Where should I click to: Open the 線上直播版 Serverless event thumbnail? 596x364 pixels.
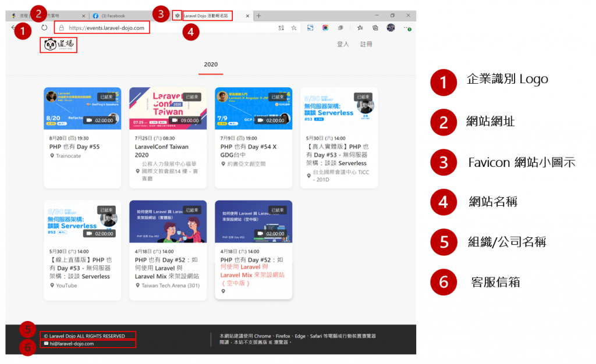83,222
